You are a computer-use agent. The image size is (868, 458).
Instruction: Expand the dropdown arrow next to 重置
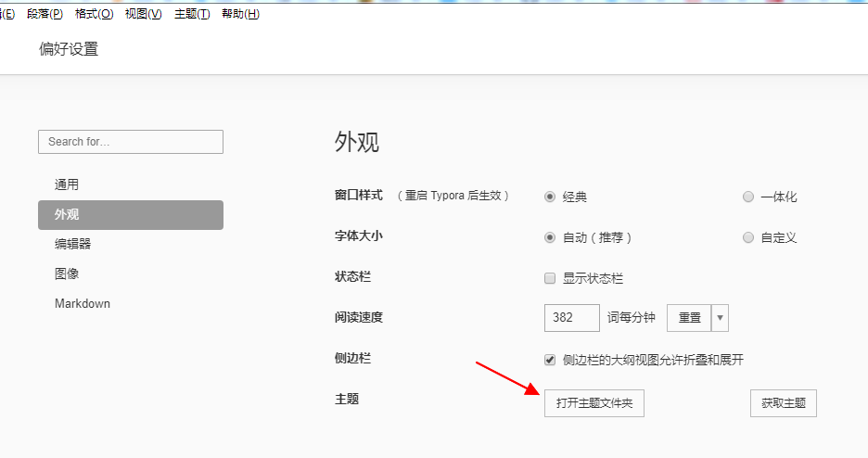click(x=721, y=317)
